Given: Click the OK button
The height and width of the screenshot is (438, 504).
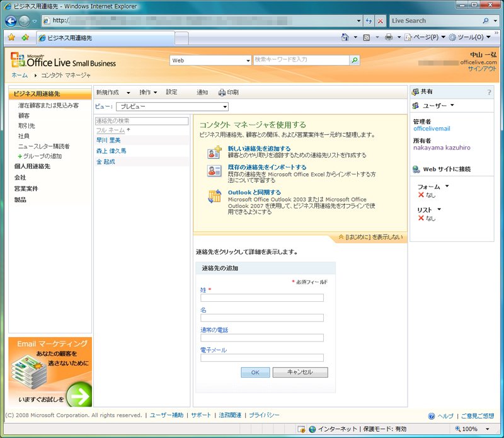Looking at the screenshot, I should 255,372.
